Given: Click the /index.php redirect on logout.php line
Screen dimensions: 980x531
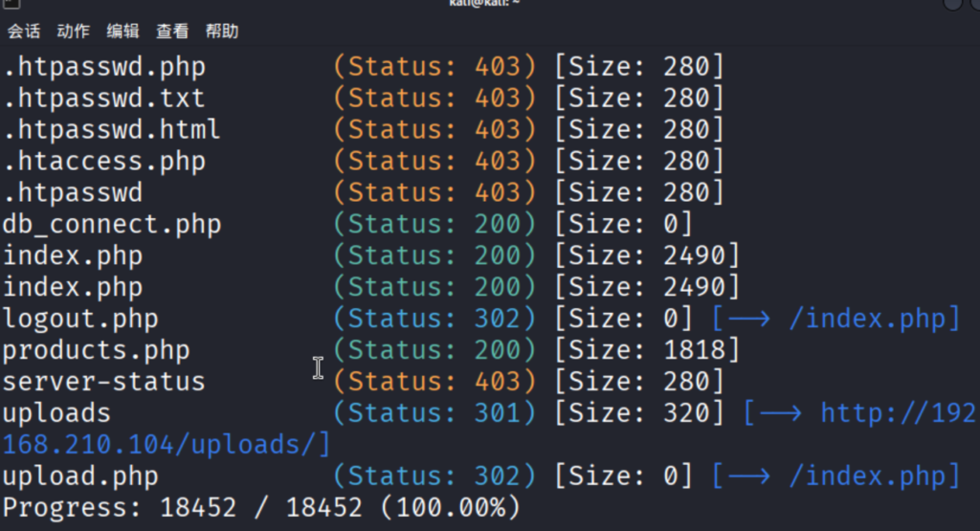Looking at the screenshot, I should [x=873, y=319].
